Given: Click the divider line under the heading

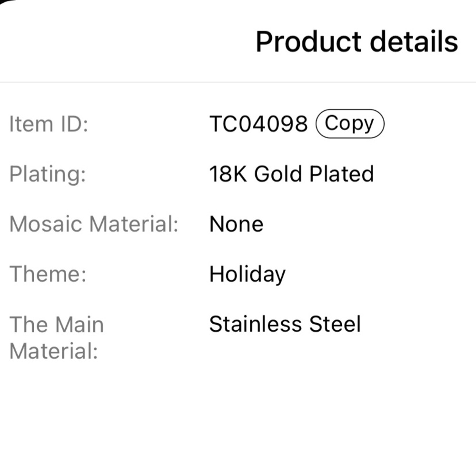Looking at the screenshot, I should [238, 82].
